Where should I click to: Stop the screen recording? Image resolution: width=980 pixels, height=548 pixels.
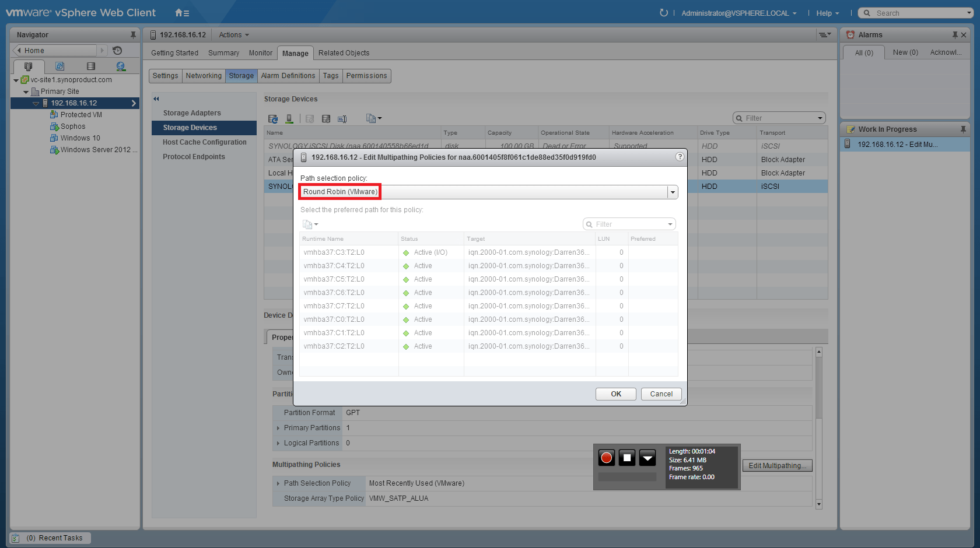pyautogui.click(x=627, y=458)
